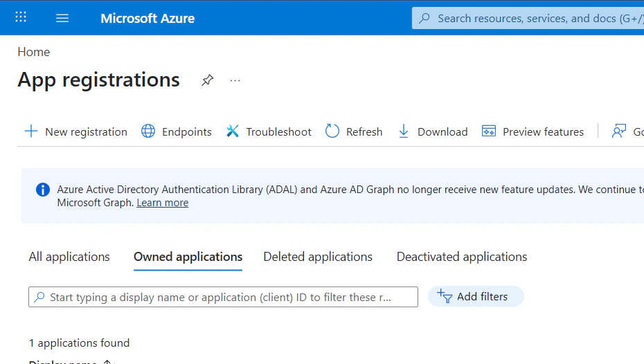Click the Download toolbar label

pyautogui.click(x=442, y=131)
